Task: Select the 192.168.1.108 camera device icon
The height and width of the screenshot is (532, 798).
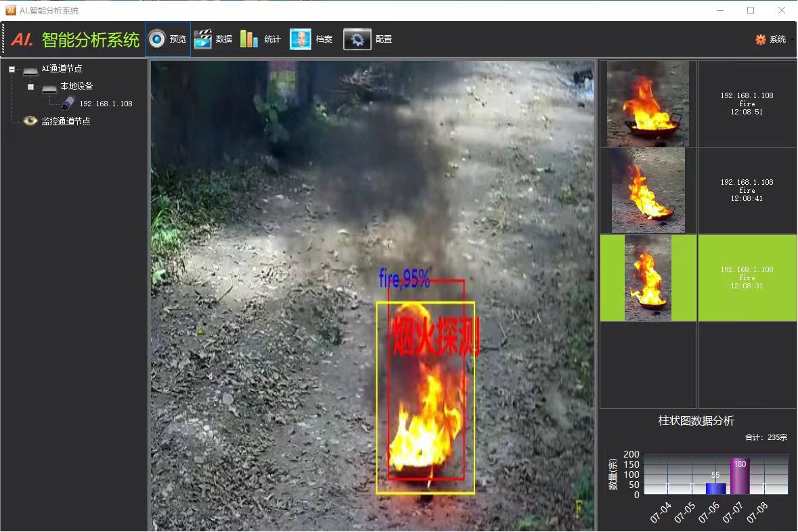Action: [x=68, y=104]
